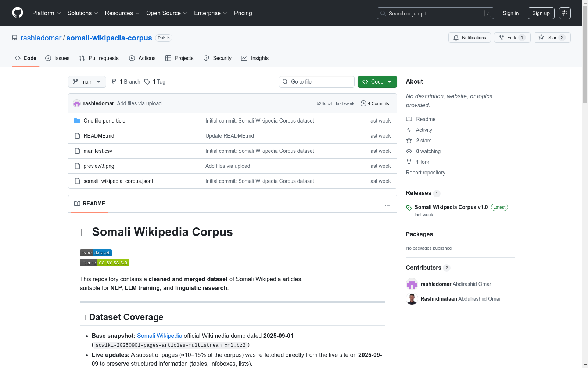The image size is (588, 368).
Task: Click the Add files via upload commit message in preview3.png row
Action: 228,166
